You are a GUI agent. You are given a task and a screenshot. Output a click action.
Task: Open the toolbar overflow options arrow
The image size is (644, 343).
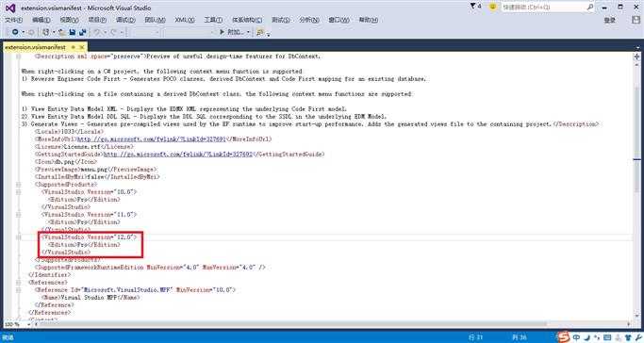[x=268, y=34]
